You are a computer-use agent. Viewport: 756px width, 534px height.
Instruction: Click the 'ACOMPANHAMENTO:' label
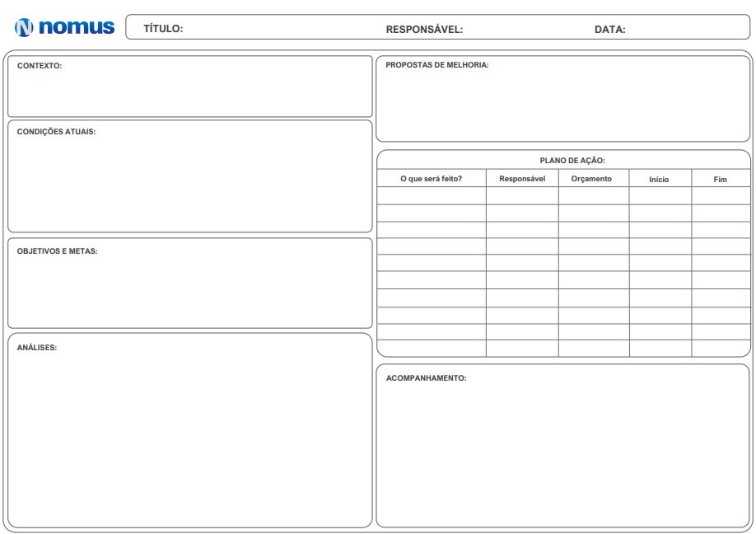click(x=427, y=378)
